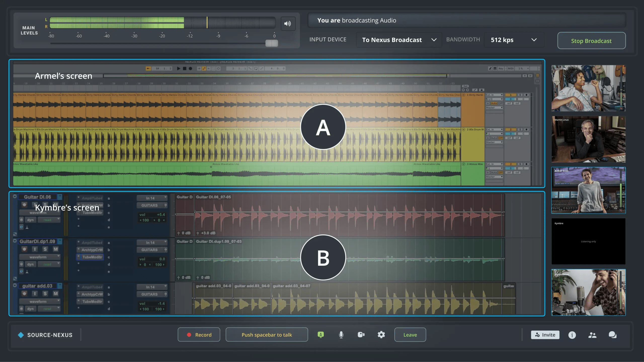Open waveform view selector on GuitarDI.dp1.09
644x362 pixels.
(x=39, y=257)
